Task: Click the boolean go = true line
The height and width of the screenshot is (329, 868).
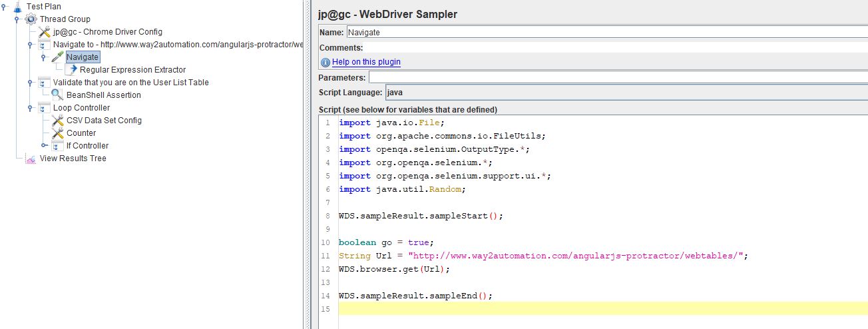Action: point(386,242)
